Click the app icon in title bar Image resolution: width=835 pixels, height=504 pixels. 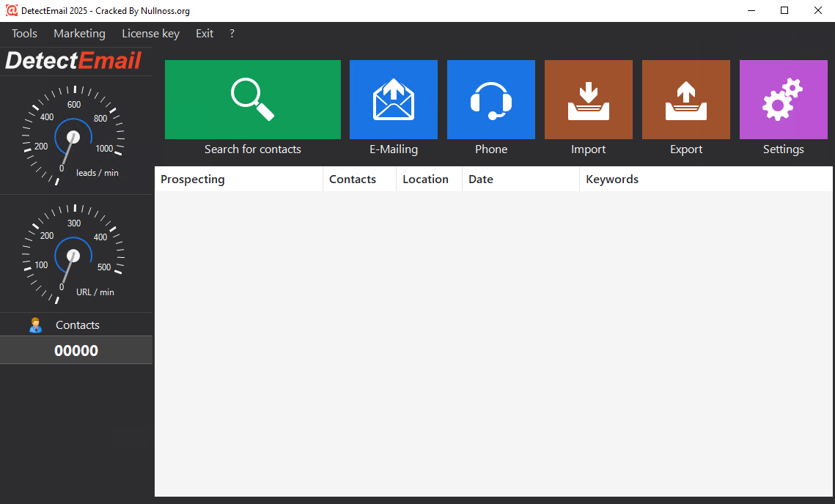[11, 10]
